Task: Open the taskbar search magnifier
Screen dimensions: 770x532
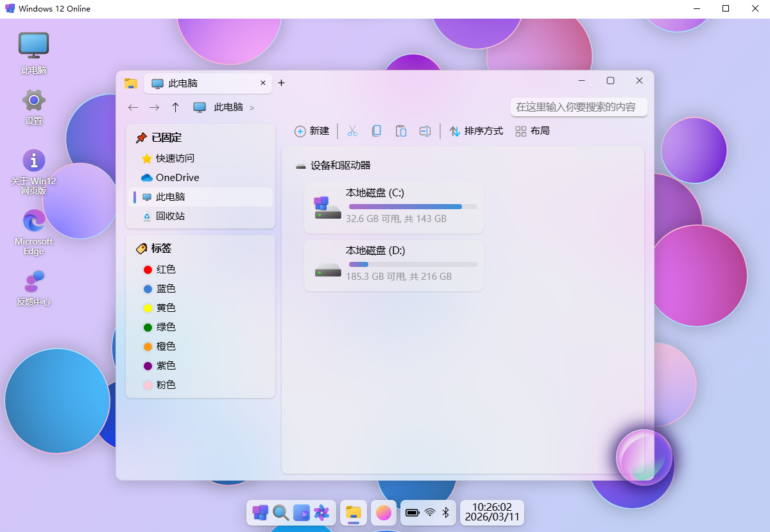Action: pos(280,512)
